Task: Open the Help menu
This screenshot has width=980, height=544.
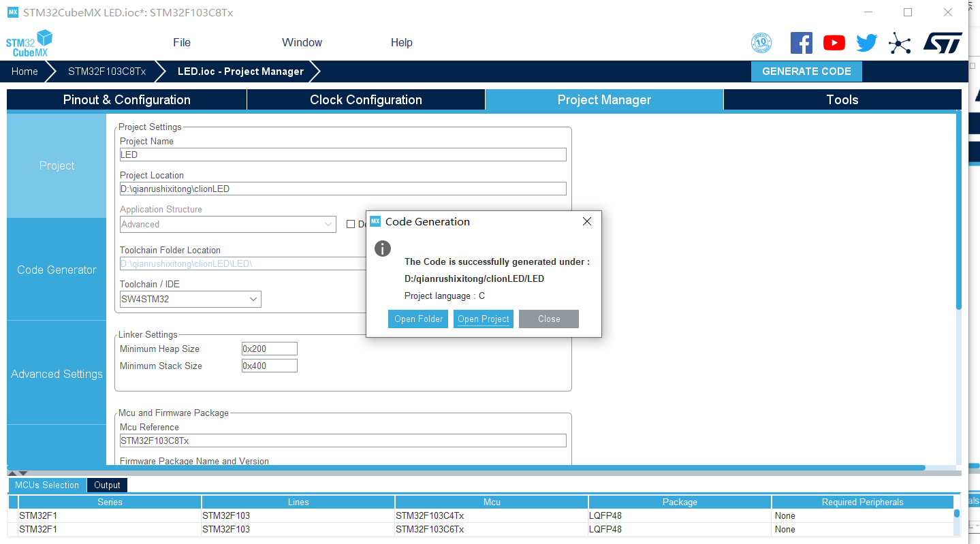Action: coord(401,42)
